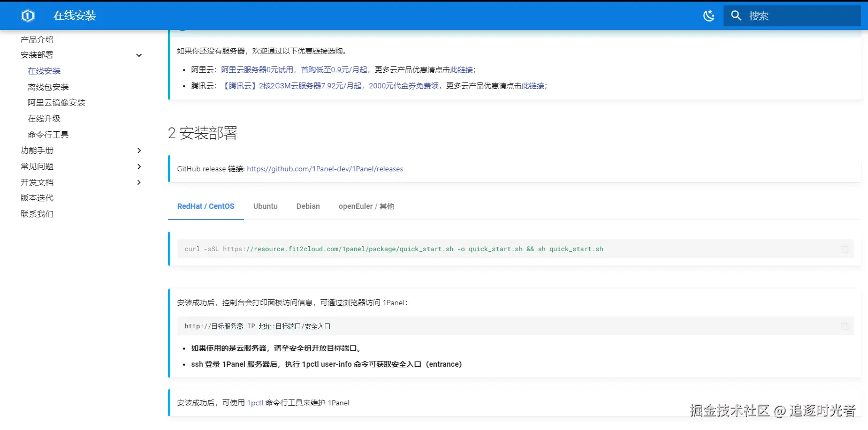Toggle dark mode with the moon icon
This screenshot has height=430, width=868.
pos(709,16)
